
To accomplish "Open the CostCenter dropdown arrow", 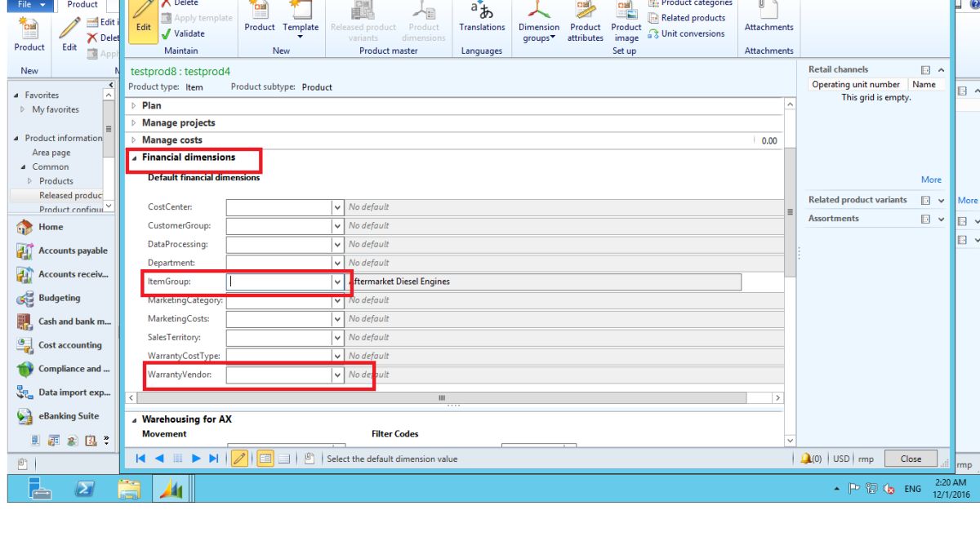I will [x=337, y=207].
